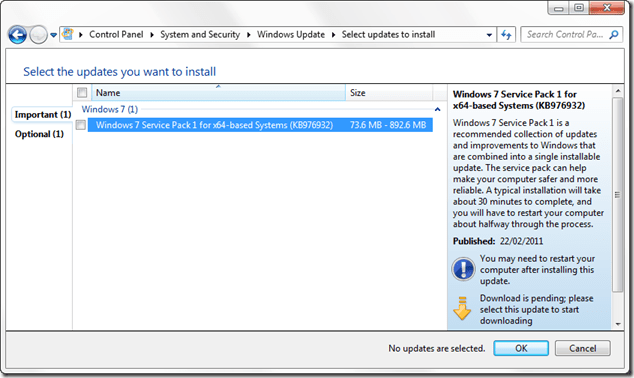The image size is (634, 378).
Task: Switch to the Optional (1) tab
Action: [39, 134]
